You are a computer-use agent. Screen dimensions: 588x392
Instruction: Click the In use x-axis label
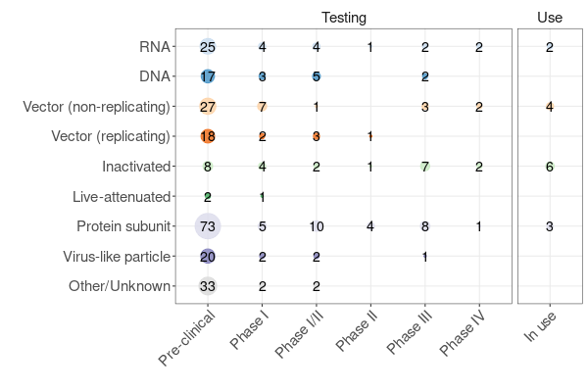[540, 329]
